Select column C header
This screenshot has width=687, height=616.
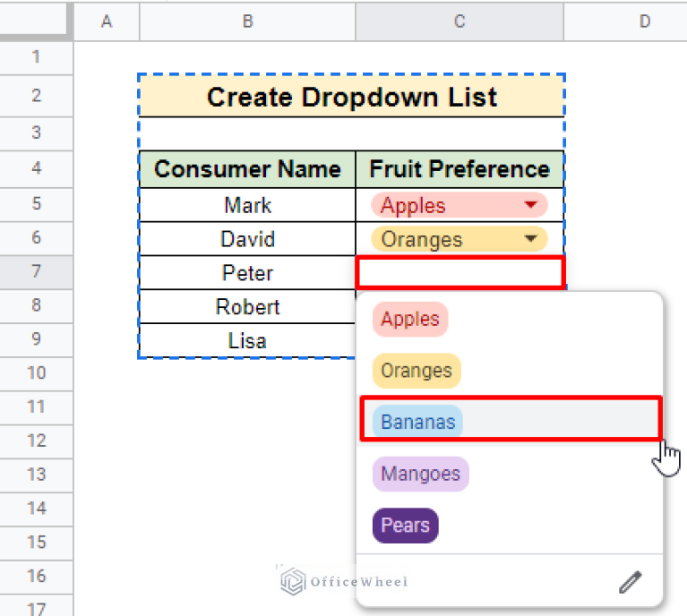(x=459, y=21)
